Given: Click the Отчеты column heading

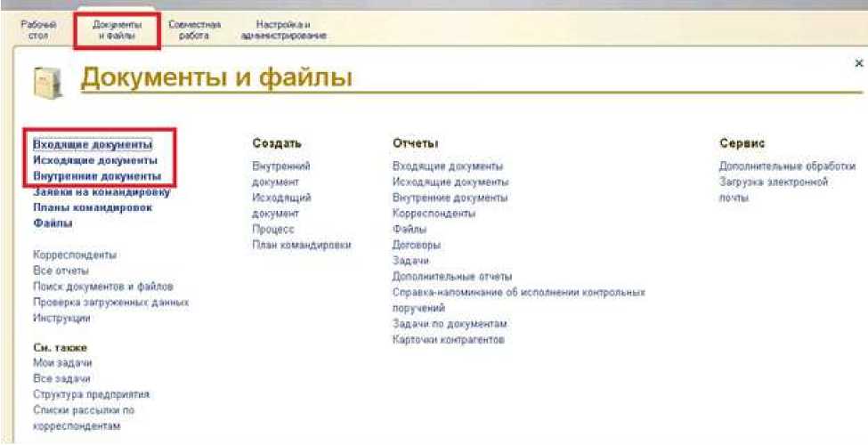Looking at the screenshot, I should tap(415, 142).
